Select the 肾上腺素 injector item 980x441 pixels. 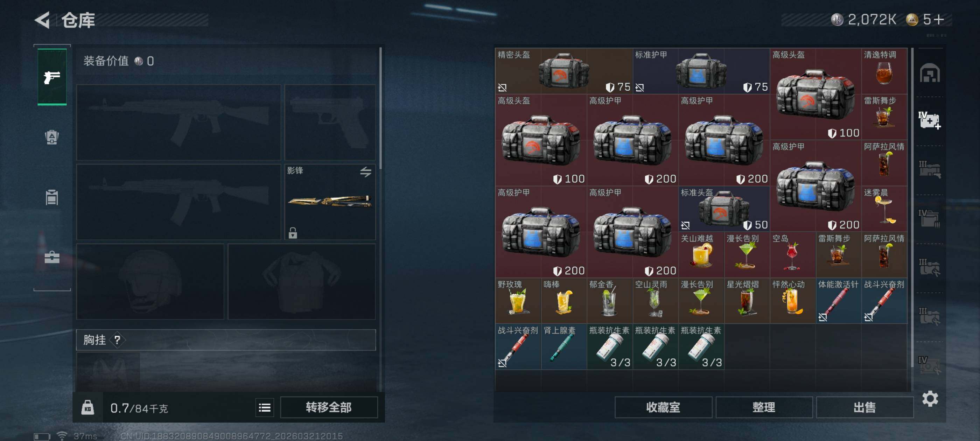[564, 346]
